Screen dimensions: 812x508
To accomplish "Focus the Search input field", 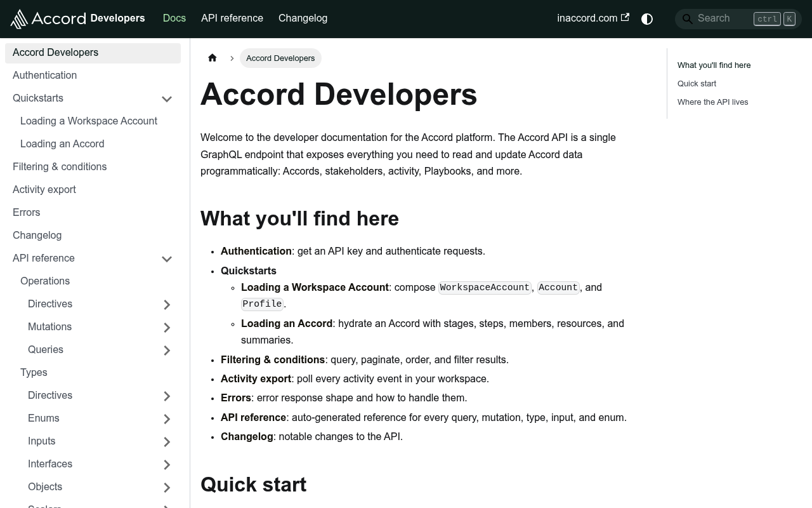I will (x=738, y=18).
